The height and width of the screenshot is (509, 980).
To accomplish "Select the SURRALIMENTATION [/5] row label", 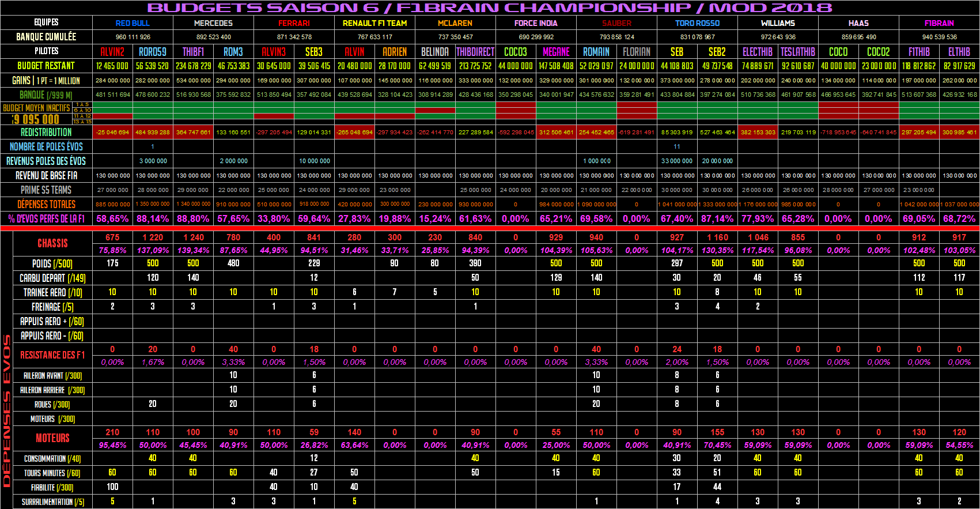I will (x=52, y=502).
